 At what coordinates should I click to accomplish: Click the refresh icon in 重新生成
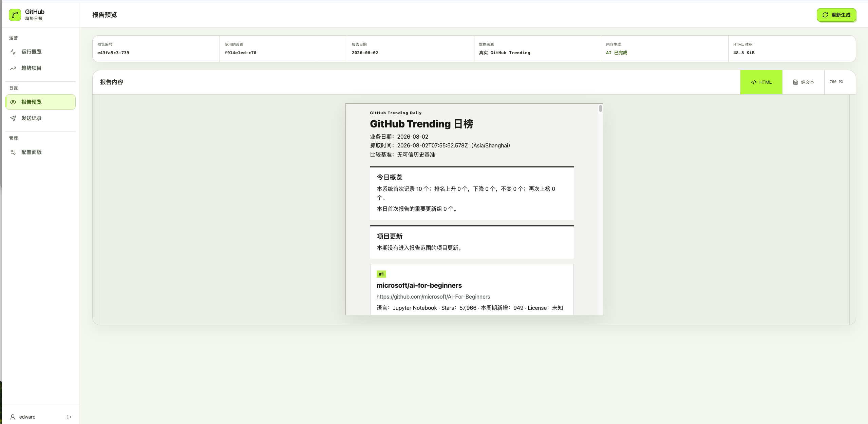[x=825, y=15]
